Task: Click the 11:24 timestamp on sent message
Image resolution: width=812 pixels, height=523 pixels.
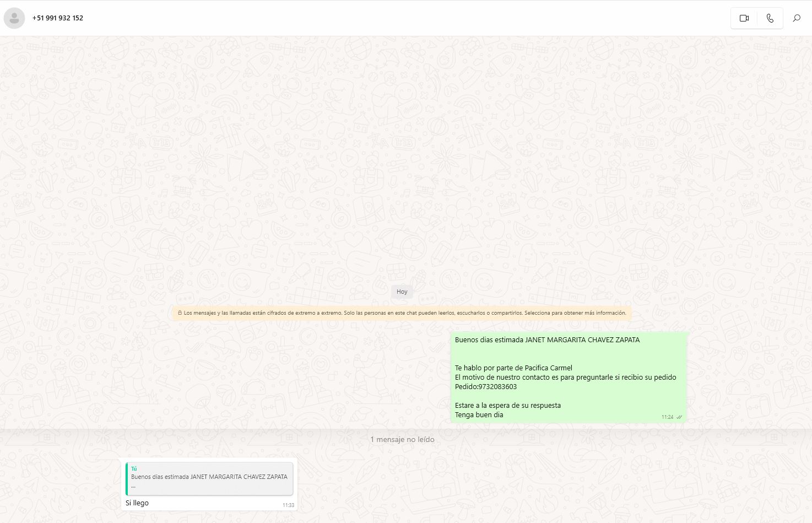Action: pyautogui.click(x=667, y=417)
